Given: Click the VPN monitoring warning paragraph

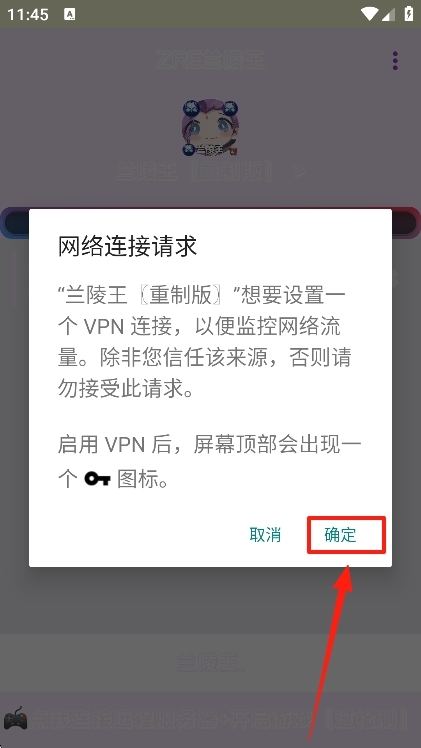Looking at the screenshot, I should pyautogui.click(x=205, y=343).
